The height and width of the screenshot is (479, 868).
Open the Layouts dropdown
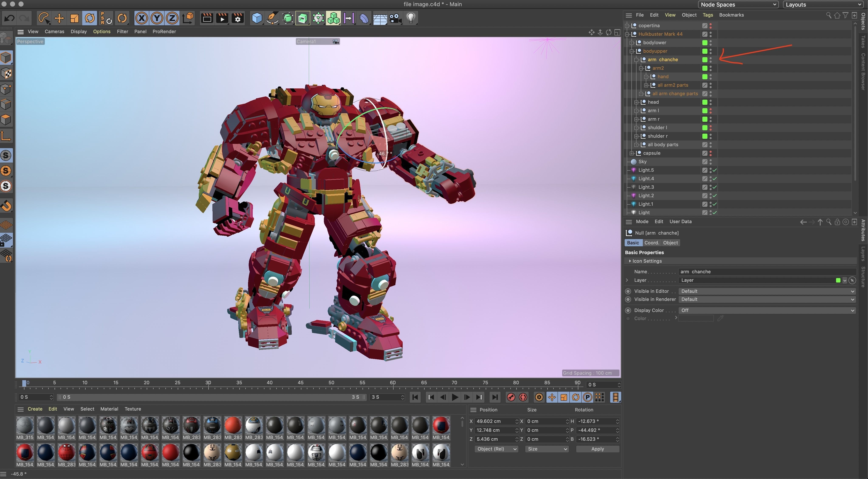tap(823, 5)
